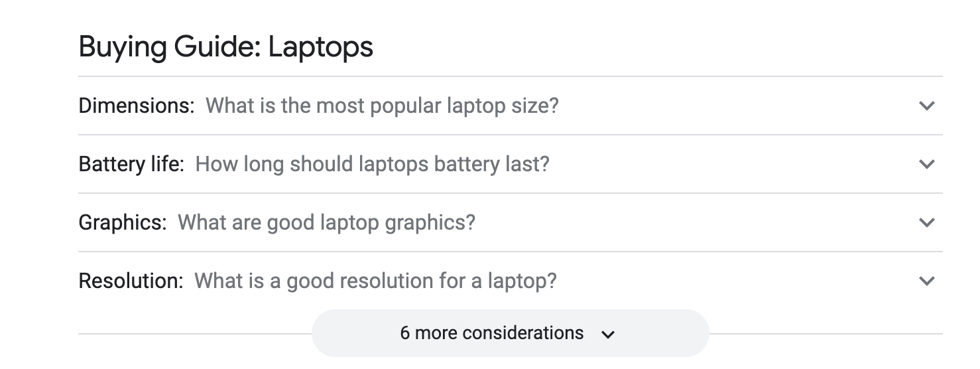Expand the Dimensions chevron arrow
Image resolution: width=980 pixels, height=369 pixels.
[927, 106]
